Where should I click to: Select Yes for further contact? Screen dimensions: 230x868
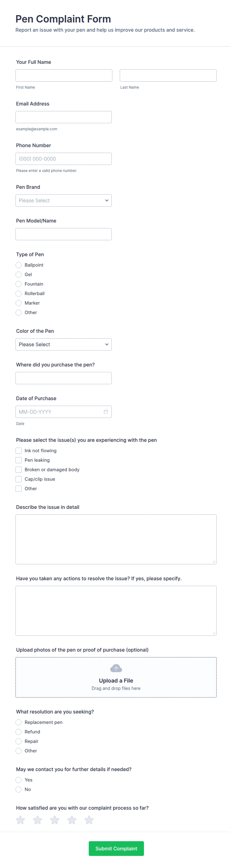coord(19,780)
